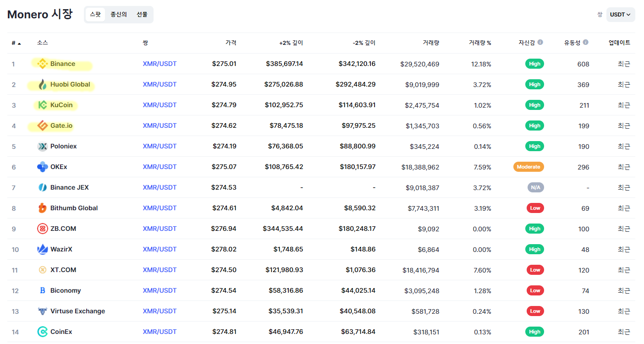Click the KuCoin green logo icon
This screenshot has width=644, height=344.
(43, 105)
